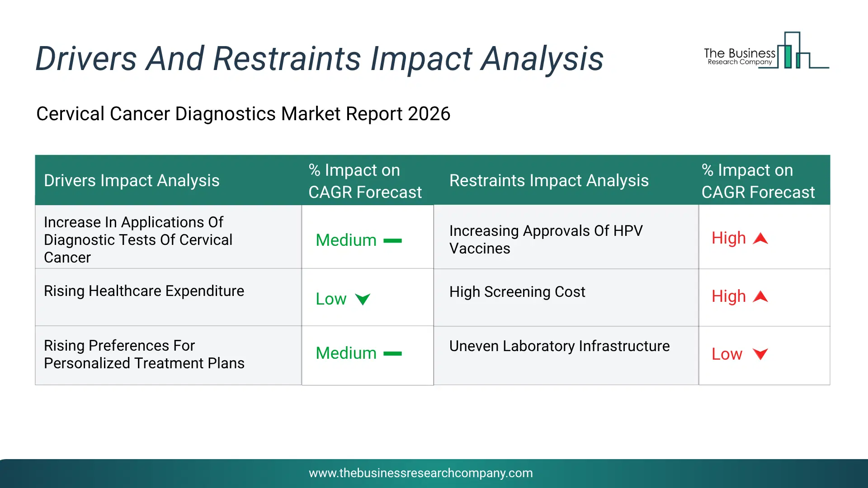Click Medium text in Personalized Treatment row

(x=346, y=353)
